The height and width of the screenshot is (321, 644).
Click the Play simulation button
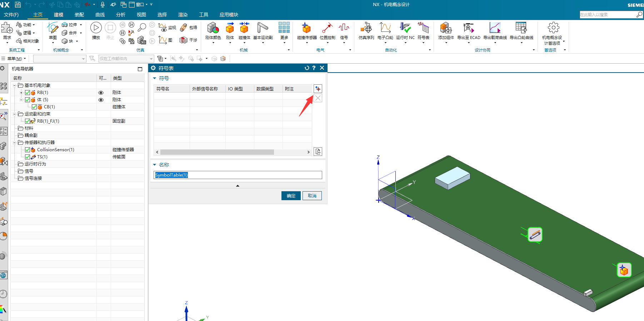(x=96, y=28)
